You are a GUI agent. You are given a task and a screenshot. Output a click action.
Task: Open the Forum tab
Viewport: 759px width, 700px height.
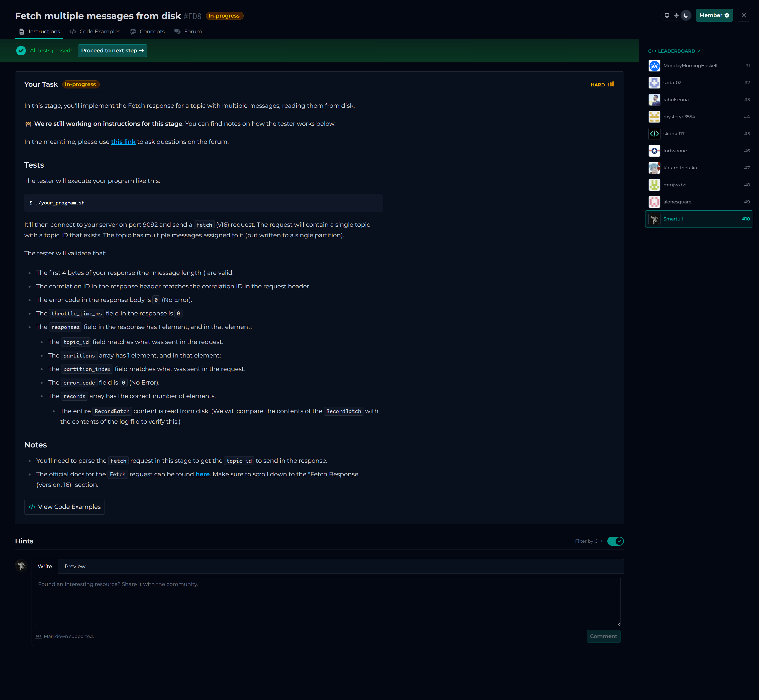coord(188,32)
